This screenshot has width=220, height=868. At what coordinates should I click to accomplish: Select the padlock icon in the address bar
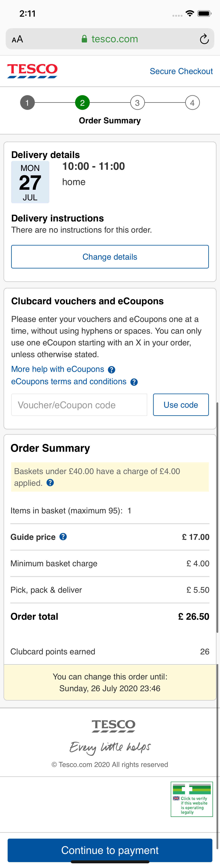[x=85, y=38]
